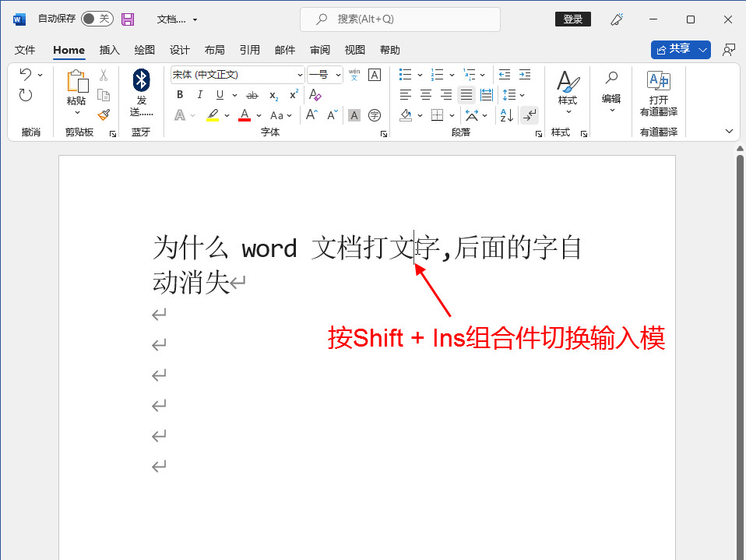Toggle the AutoSave switch

(x=97, y=19)
